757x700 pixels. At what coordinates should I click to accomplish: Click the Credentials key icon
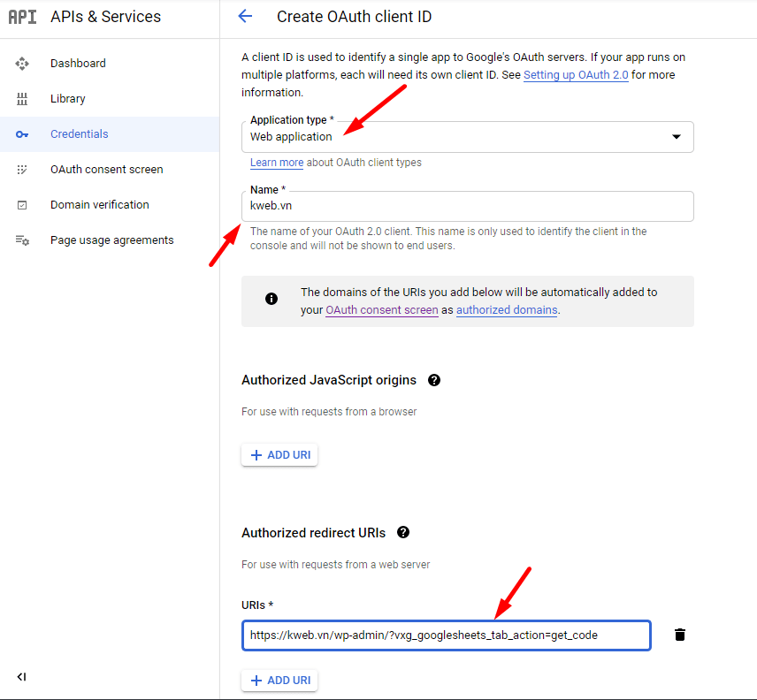(x=22, y=134)
